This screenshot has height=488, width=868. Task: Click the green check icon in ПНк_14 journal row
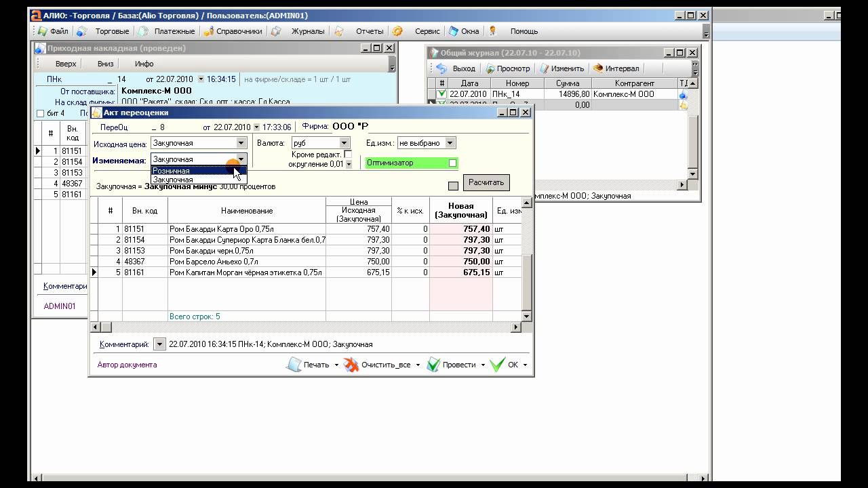pyautogui.click(x=441, y=94)
